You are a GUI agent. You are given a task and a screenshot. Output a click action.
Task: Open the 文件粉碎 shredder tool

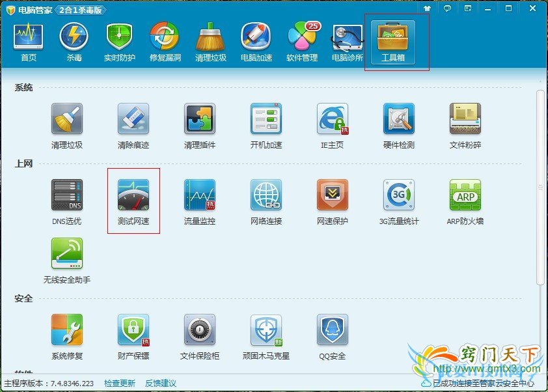pos(465,126)
